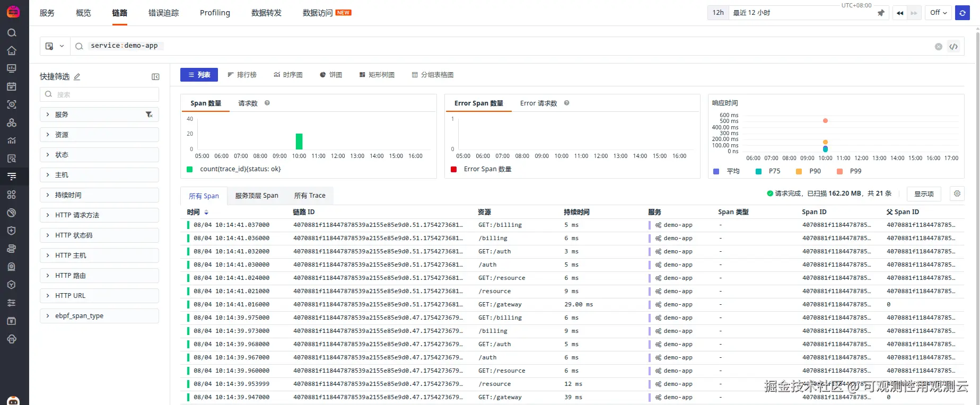980x405 pixels.
Task: Click the 列表 view button
Action: 199,75
